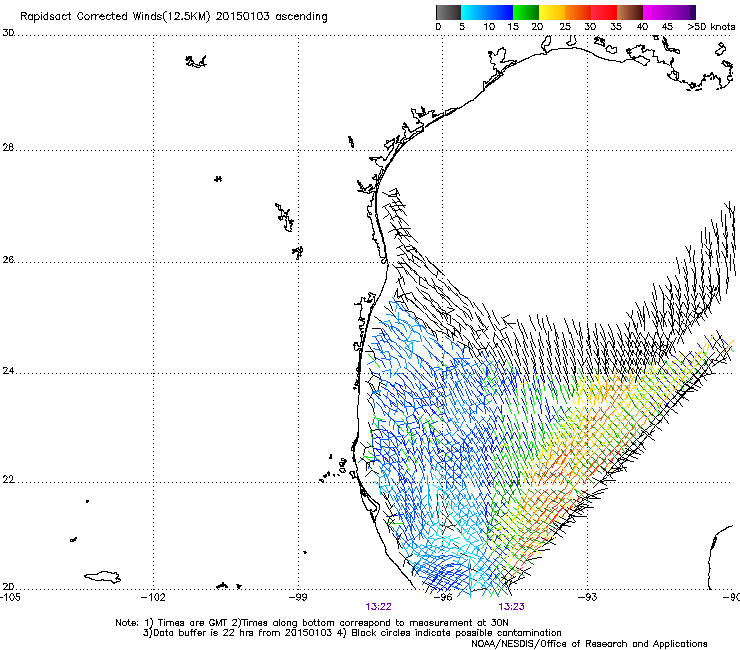Click the red 30-35 knots legend swatch

coord(604,12)
